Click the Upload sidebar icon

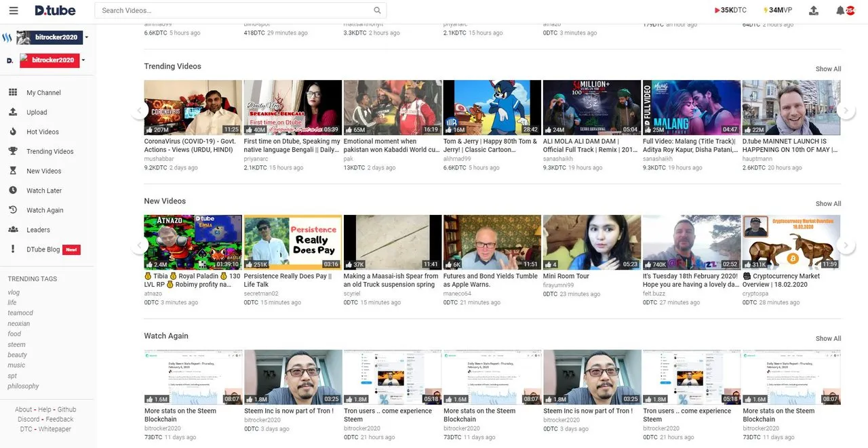coord(13,112)
